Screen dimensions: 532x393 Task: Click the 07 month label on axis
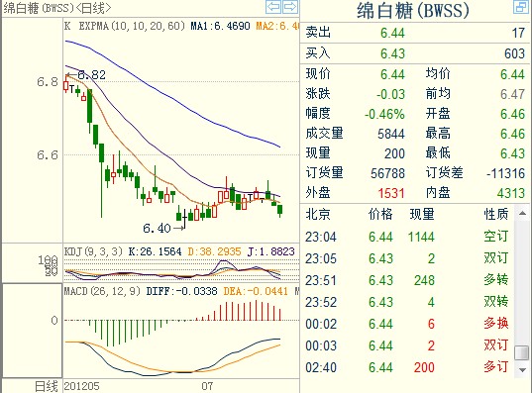[207, 386]
